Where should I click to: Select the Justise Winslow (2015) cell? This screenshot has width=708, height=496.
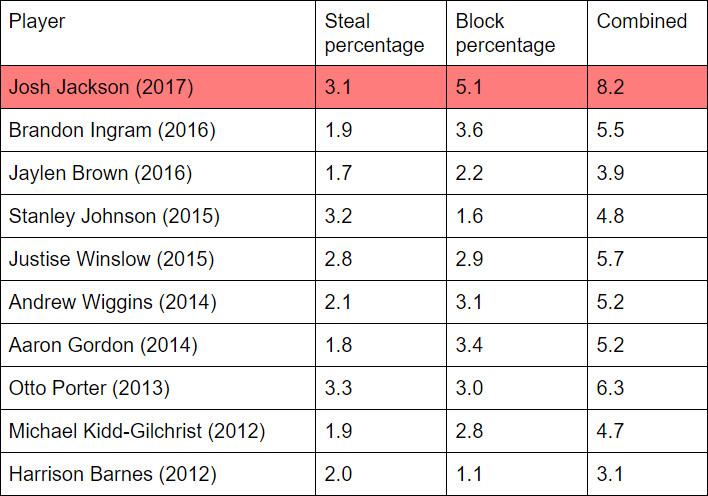[111, 259]
